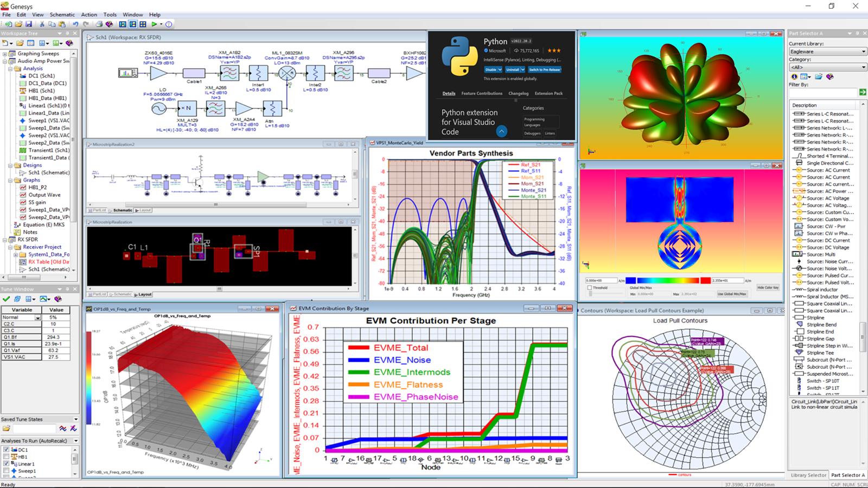The width and height of the screenshot is (868, 488).
Task: Open a library using the folder icon in Part Selector
Action: point(818,76)
